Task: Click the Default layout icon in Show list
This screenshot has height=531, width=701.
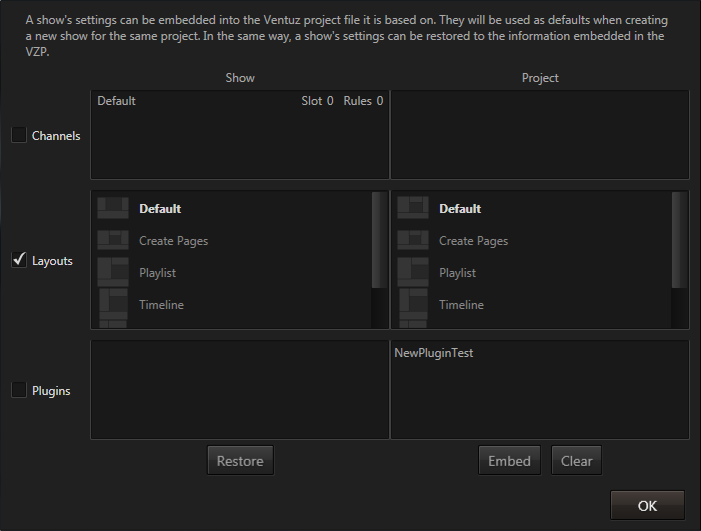Action: 112,208
